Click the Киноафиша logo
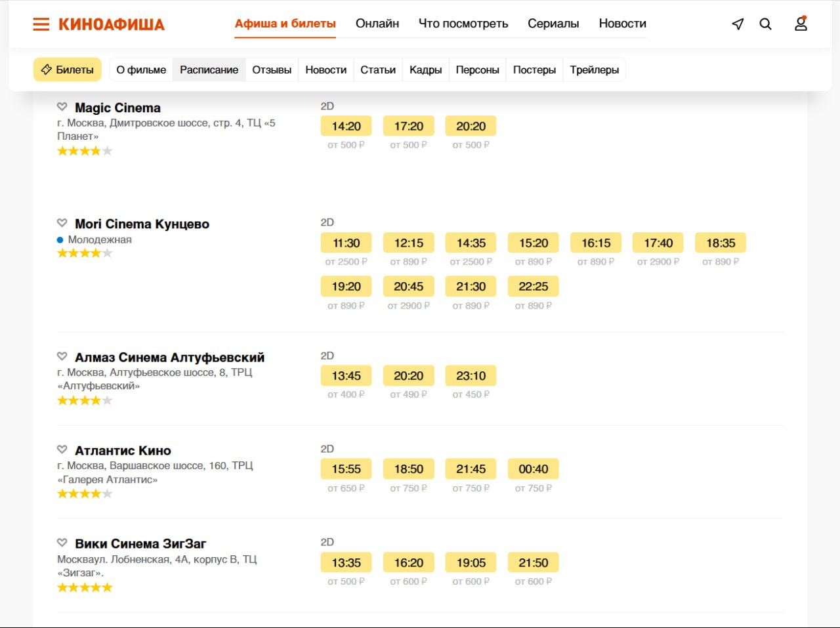 pos(112,24)
